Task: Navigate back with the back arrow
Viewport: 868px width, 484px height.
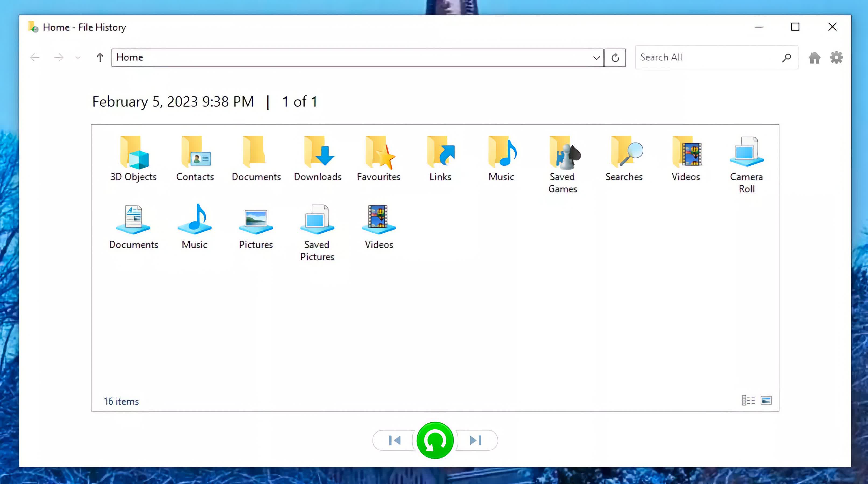Action: [35, 58]
